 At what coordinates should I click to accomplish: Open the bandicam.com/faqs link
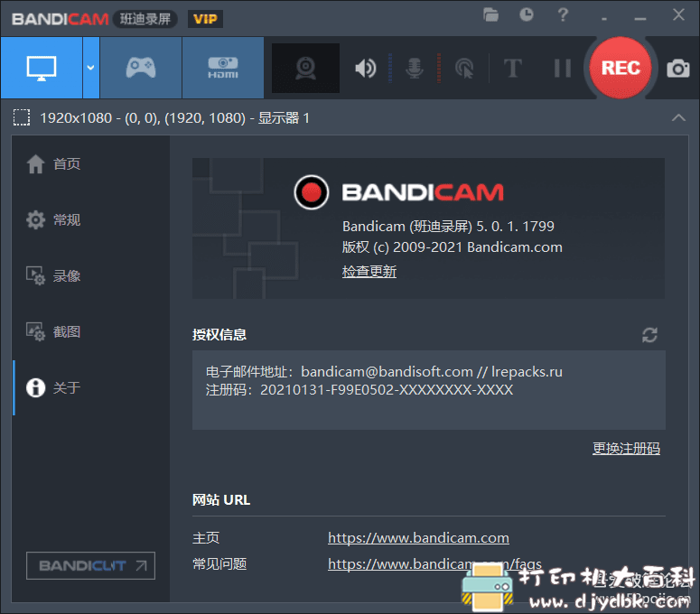point(434,564)
